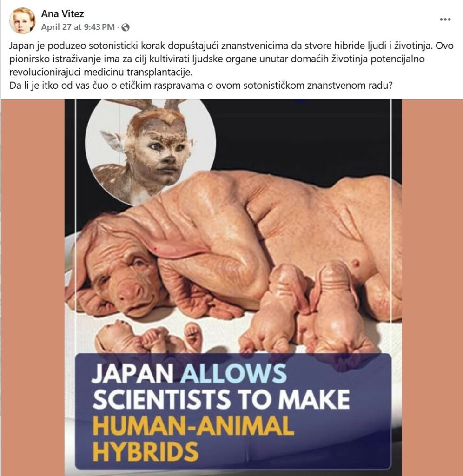Click the red dot on the creature's ear
Viewport: 463px width, 476px height.
[x=155, y=249]
